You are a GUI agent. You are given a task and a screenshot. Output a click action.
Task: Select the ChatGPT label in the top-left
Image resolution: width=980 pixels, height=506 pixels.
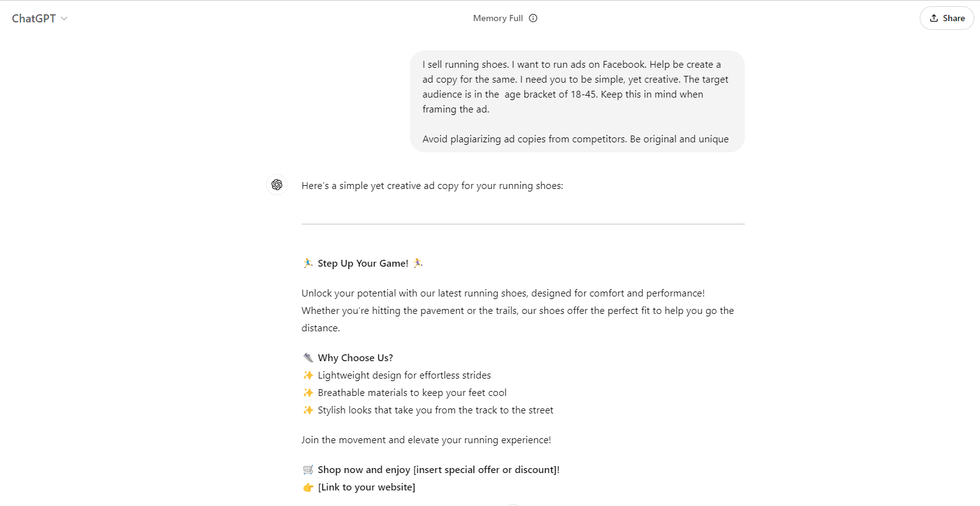[x=32, y=18]
